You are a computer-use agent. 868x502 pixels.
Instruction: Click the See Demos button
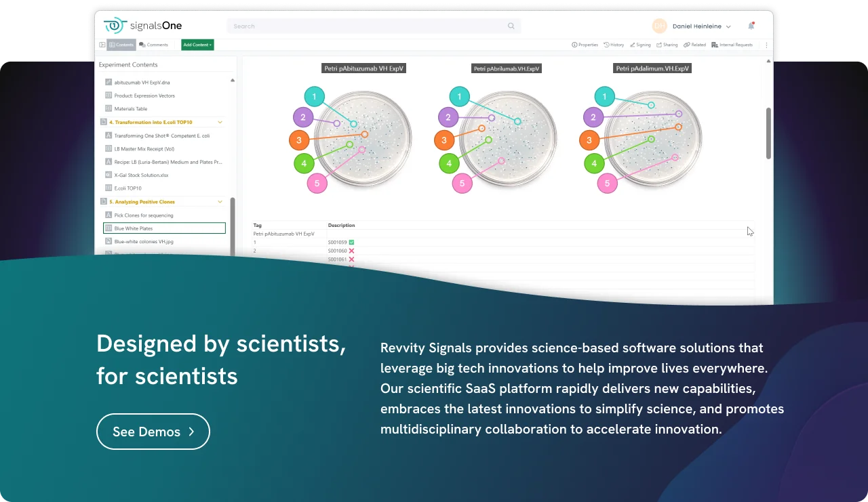pos(153,432)
